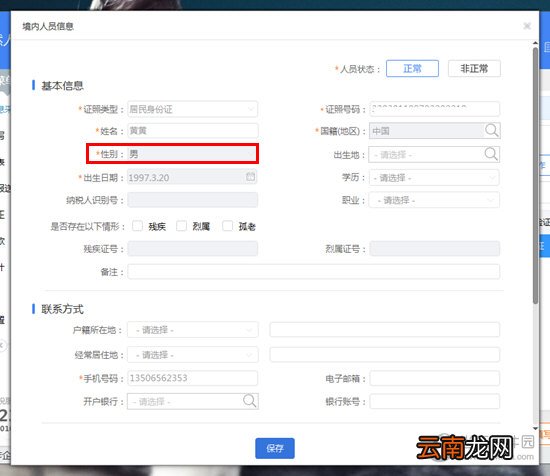Focus the 手机号码 input field
Screen dimensions: 550x476
tap(193, 378)
